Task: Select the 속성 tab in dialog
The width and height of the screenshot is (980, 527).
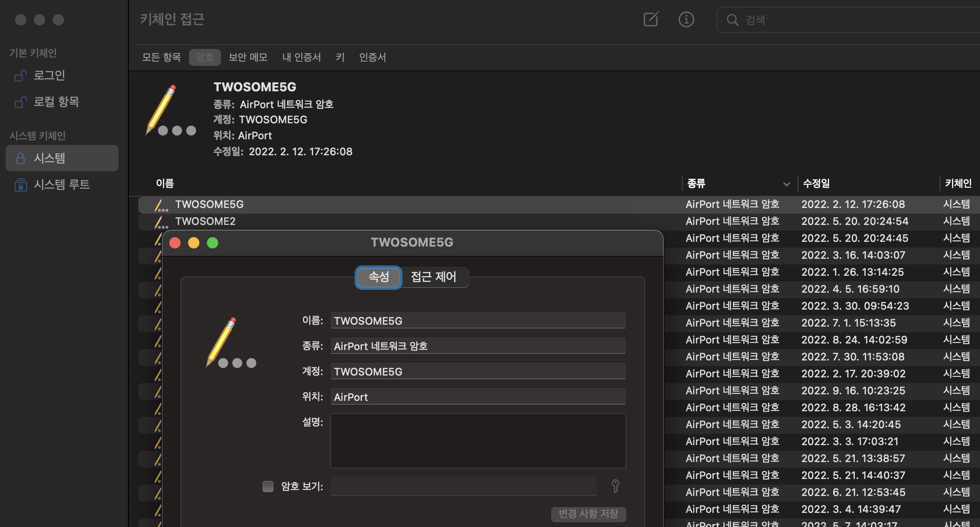Action: tap(379, 277)
